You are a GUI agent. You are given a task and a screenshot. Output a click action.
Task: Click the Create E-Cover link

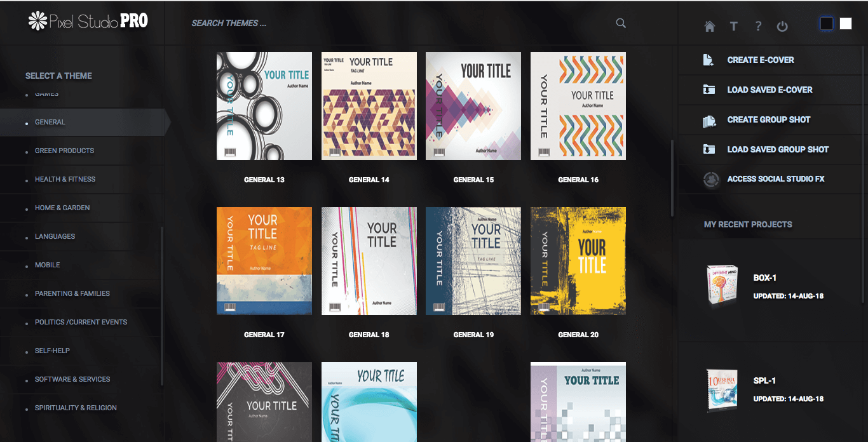[x=761, y=60]
